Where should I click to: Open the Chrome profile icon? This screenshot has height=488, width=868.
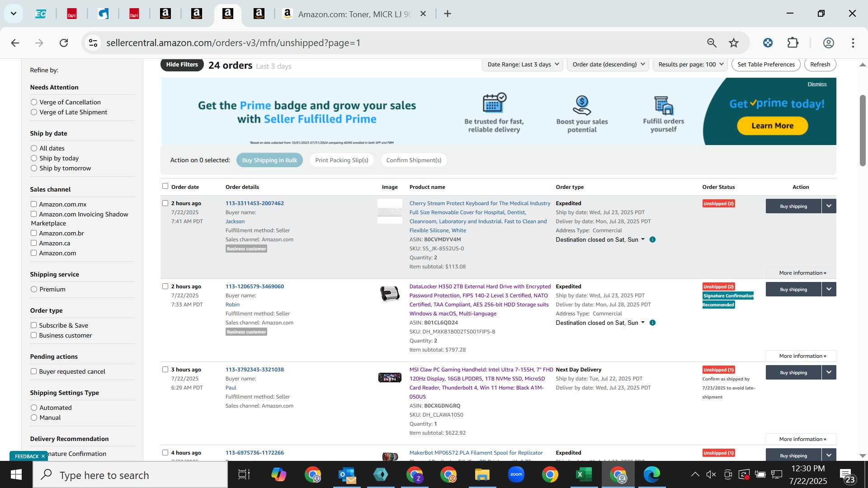coord(828,43)
